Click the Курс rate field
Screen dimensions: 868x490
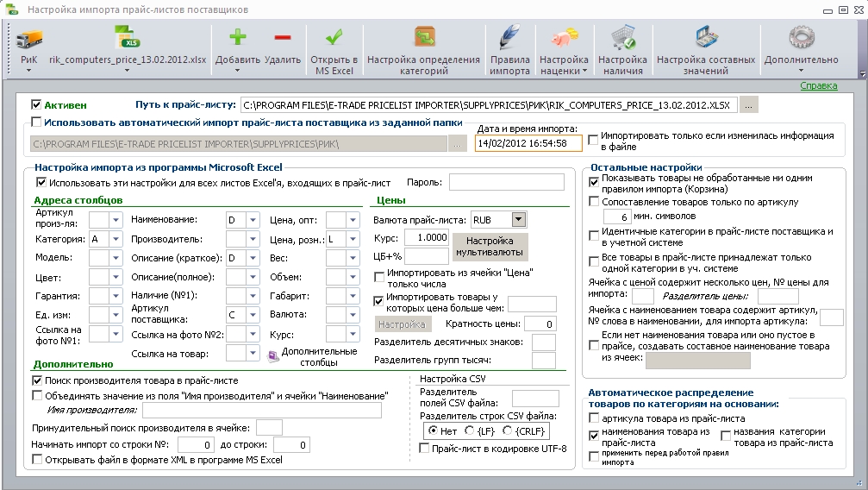click(427, 237)
